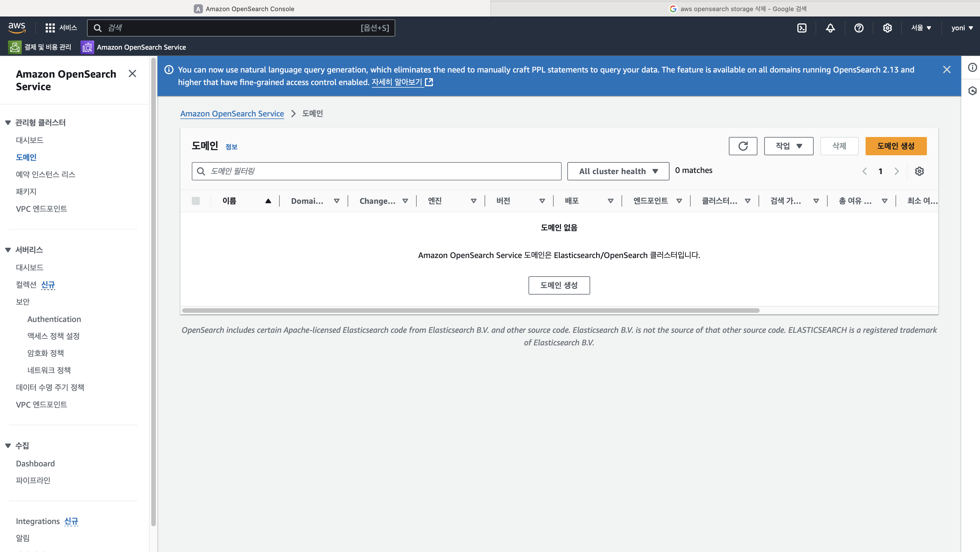
Task: Open the table preferences gear icon
Action: [919, 171]
